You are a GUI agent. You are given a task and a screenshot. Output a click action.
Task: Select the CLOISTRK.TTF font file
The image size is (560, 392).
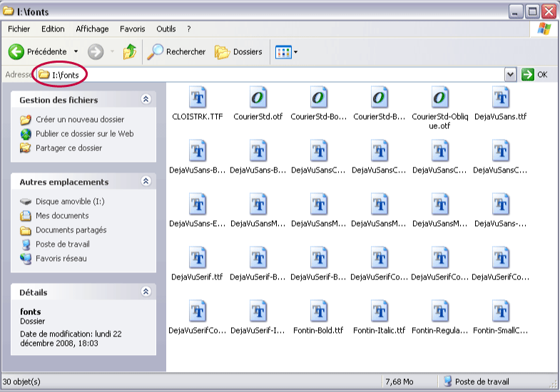tap(198, 104)
